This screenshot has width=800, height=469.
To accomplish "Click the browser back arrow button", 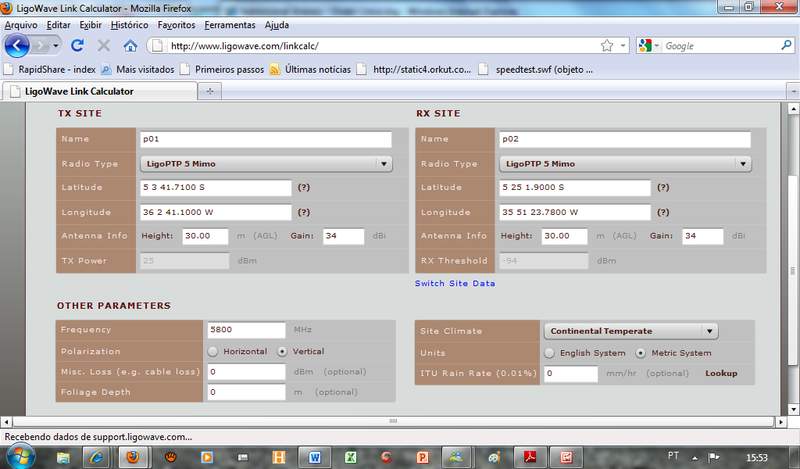I will click(17, 45).
